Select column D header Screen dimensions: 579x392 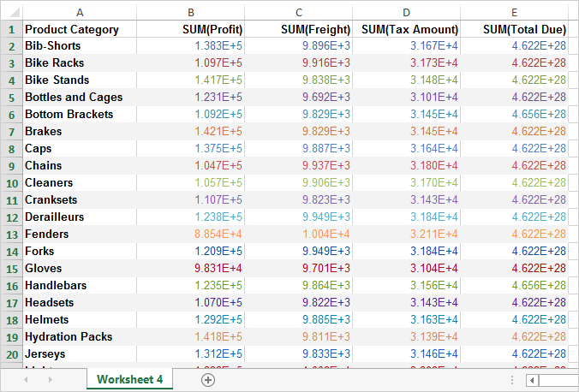tap(406, 12)
